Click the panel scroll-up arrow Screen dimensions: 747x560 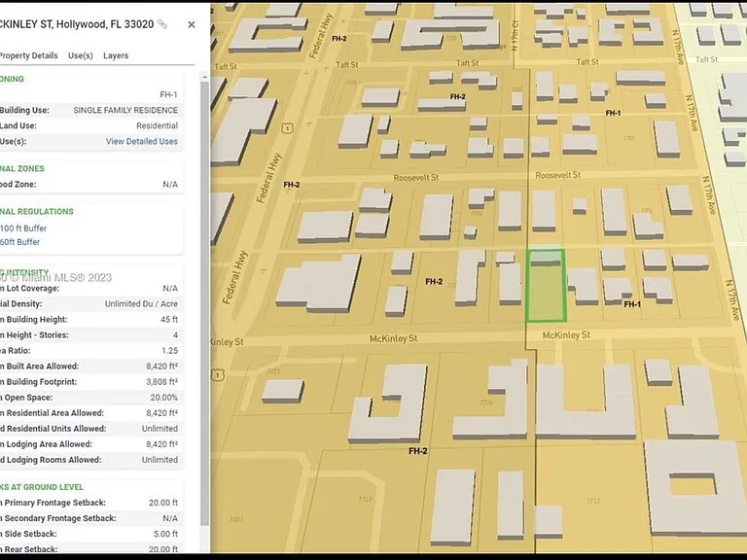204,77
